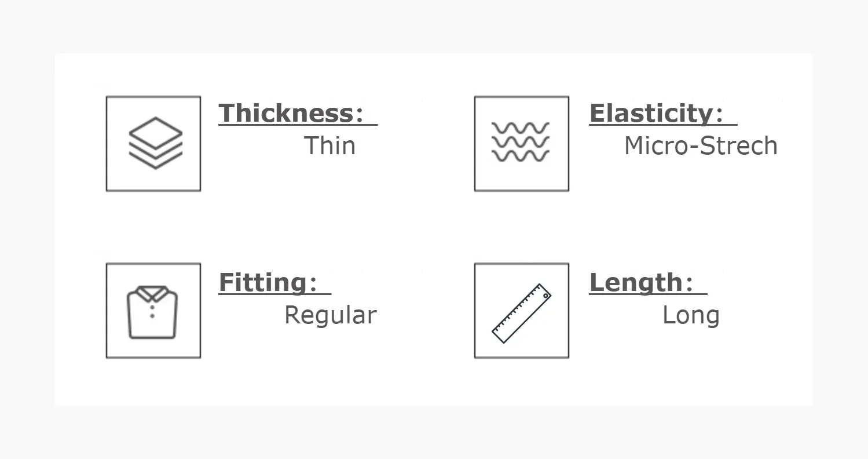The height and width of the screenshot is (459, 868).
Task: Click the bottom wavy line in the Elasticity icon
Action: [x=521, y=155]
